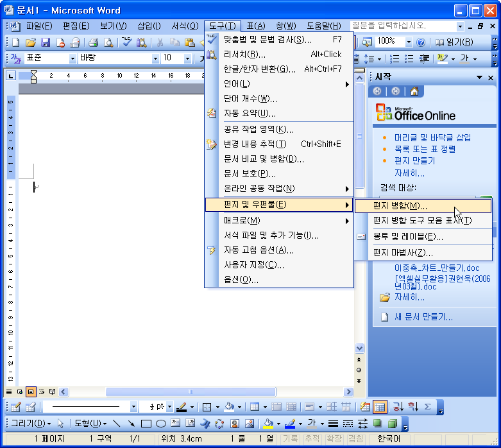
Task: Click the Research icon in toolbar
Action: pos(142,42)
